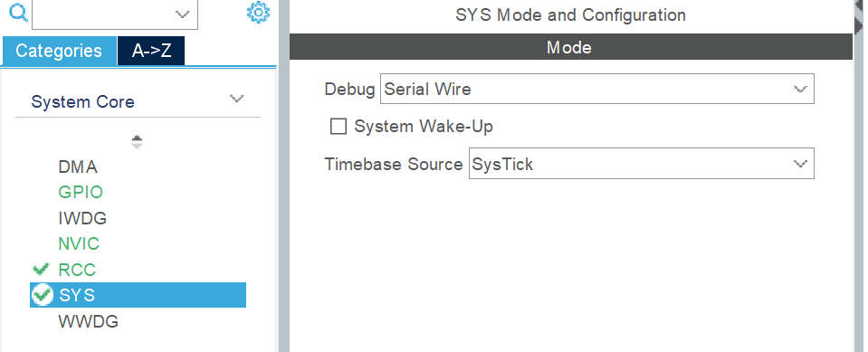The height and width of the screenshot is (352, 868).
Task: Select the Categories tab
Action: (59, 51)
